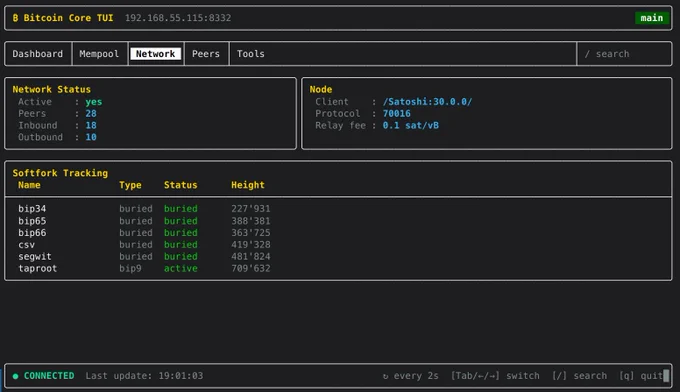Switch to the Mempool tab
This screenshot has width=680, height=392.
(99, 54)
